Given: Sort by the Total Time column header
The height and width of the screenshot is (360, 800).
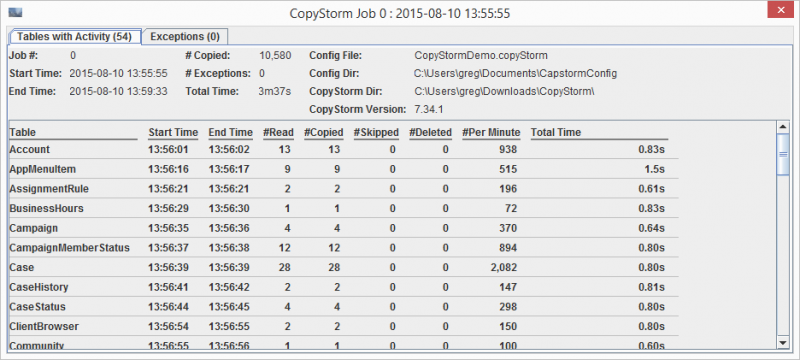Looking at the screenshot, I should tap(599, 133).
